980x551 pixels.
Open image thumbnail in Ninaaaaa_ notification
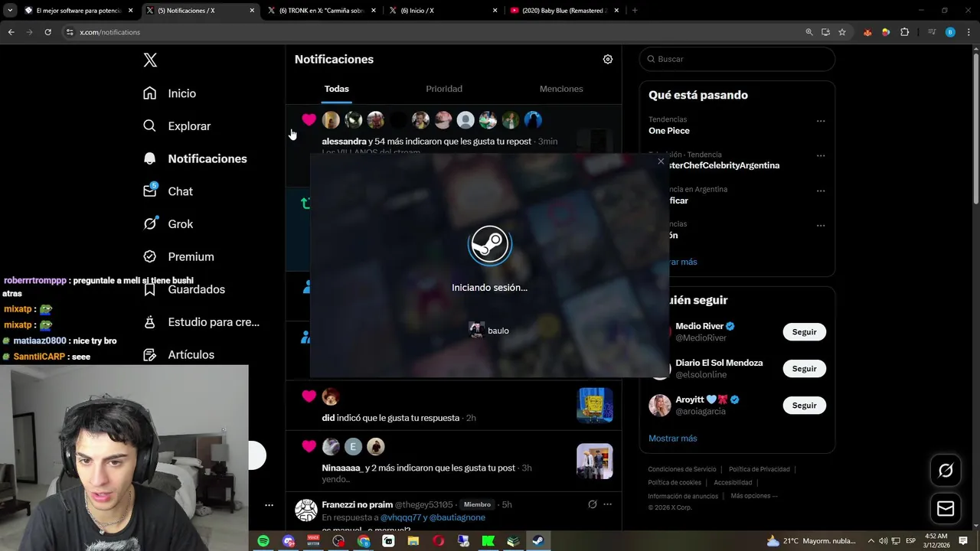[x=595, y=461]
